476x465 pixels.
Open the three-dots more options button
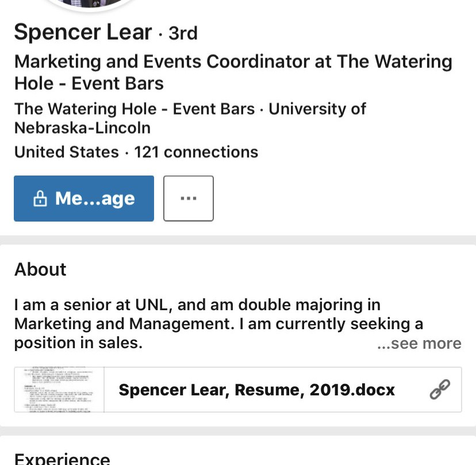[189, 199]
